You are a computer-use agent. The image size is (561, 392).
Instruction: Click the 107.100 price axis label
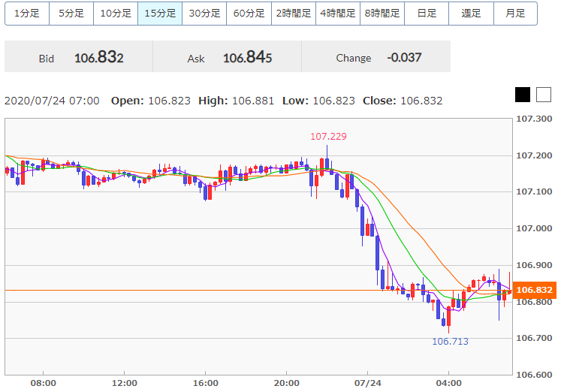(x=534, y=191)
